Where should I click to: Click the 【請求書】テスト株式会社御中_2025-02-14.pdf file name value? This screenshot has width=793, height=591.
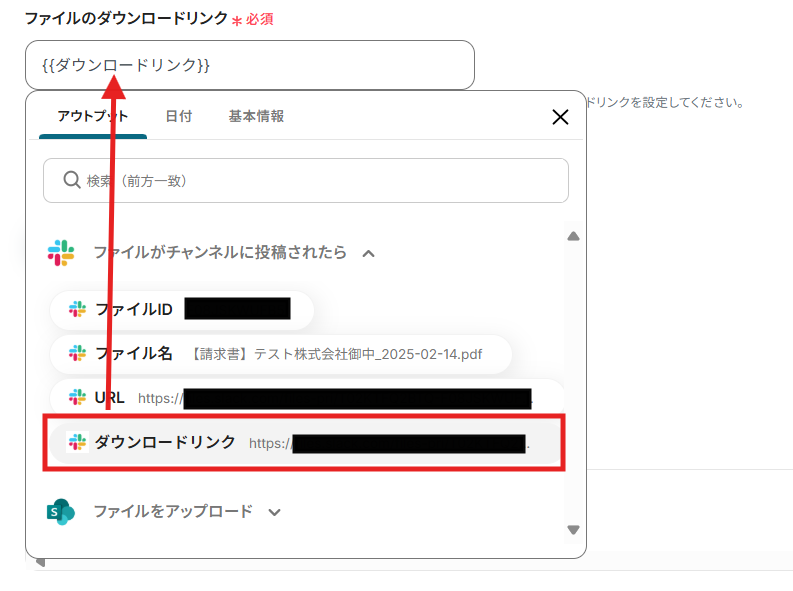(x=336, y=354)
